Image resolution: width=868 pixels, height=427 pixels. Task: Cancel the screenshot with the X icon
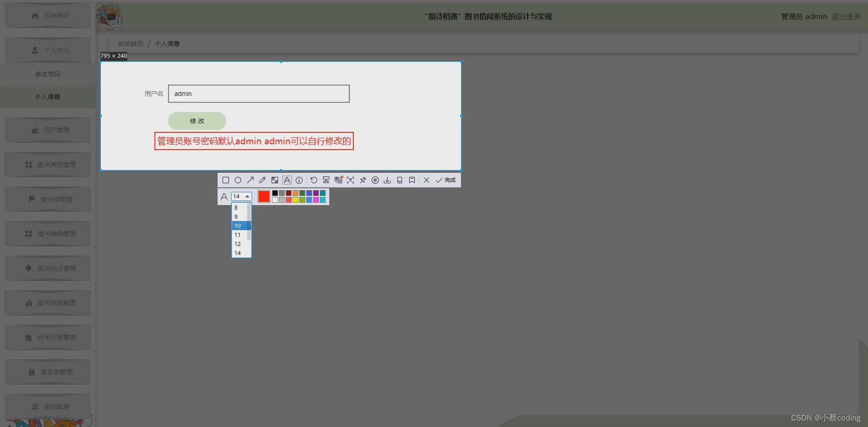pos(427,180)
